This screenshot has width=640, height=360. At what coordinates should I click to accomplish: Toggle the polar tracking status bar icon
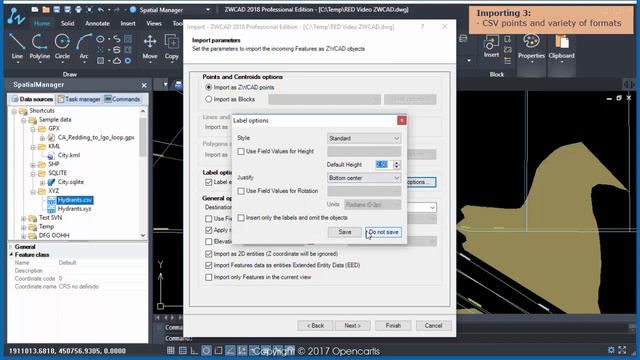[207, 350]
